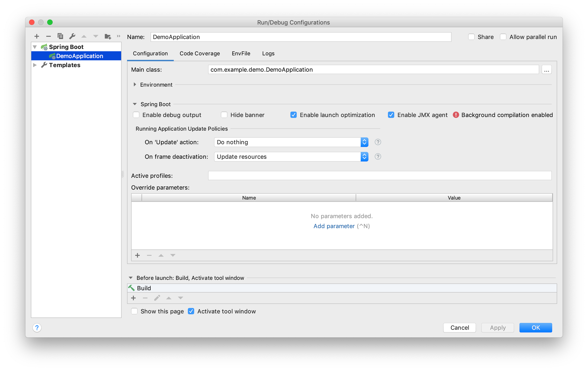Click the add configuration button icon
This screenshot has width=588, height=371.
[x=37, y=36]
